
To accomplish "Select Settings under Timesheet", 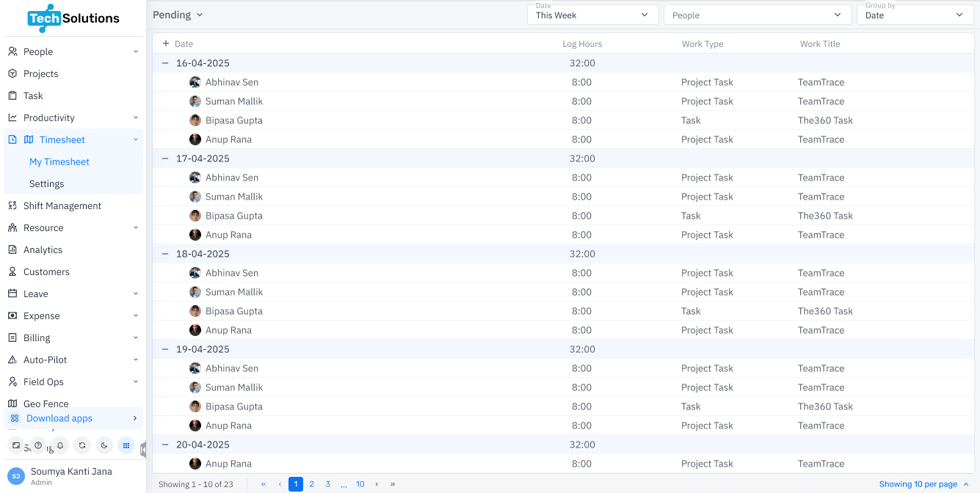I will pos(47,183).
